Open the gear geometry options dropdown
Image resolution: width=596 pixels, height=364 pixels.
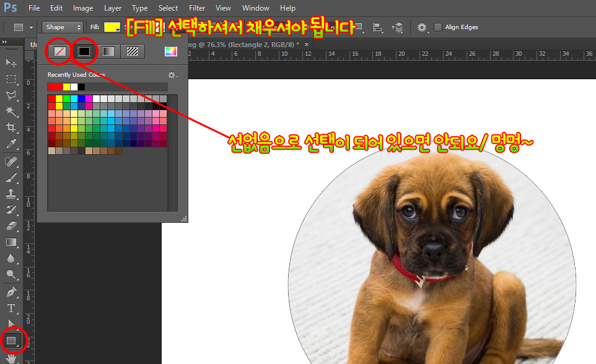click(x=423, y=27)
